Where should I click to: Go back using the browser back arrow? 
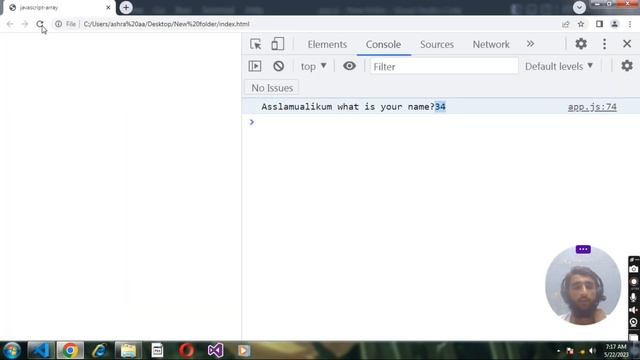pos(10,24)
